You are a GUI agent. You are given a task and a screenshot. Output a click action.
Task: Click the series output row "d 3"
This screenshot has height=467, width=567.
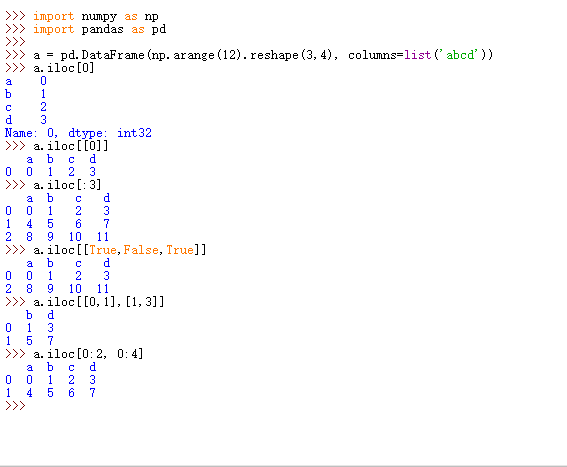pyautogui.click(x=26, y=120)
